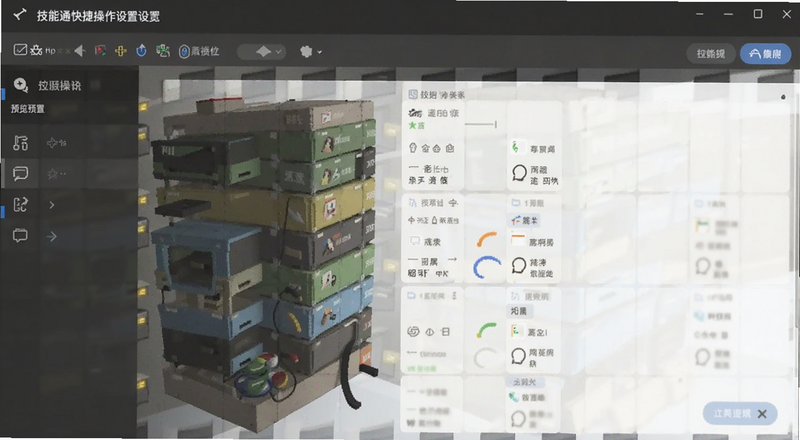800x440 pixels.
Task: Click the gray pill button at top right
Action: coord(711,54)
